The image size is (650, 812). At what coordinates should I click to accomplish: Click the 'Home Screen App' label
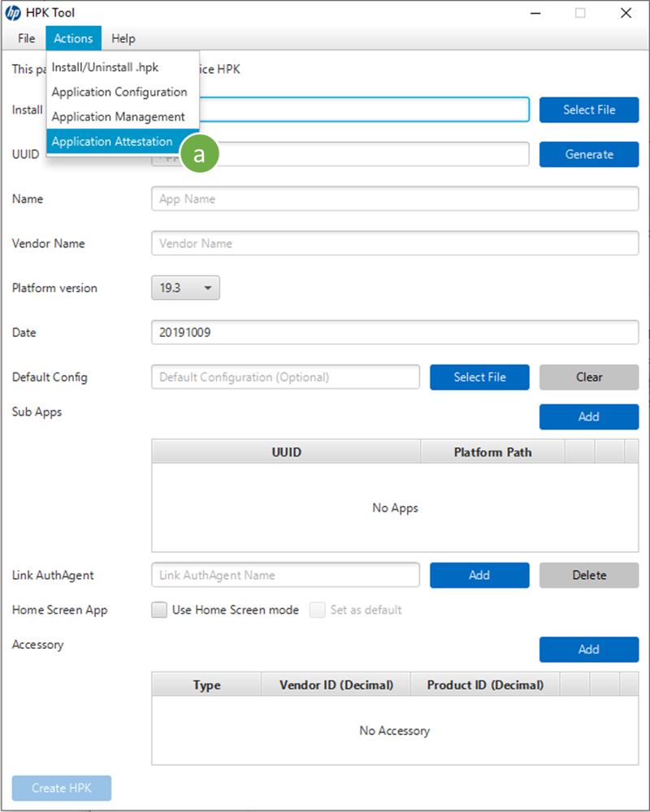coord(59,610)
